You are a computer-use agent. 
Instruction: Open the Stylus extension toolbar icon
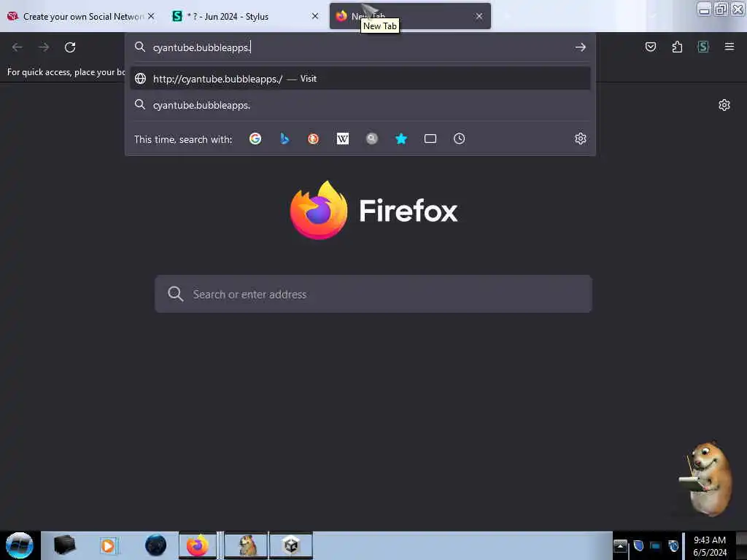(703, 47)
